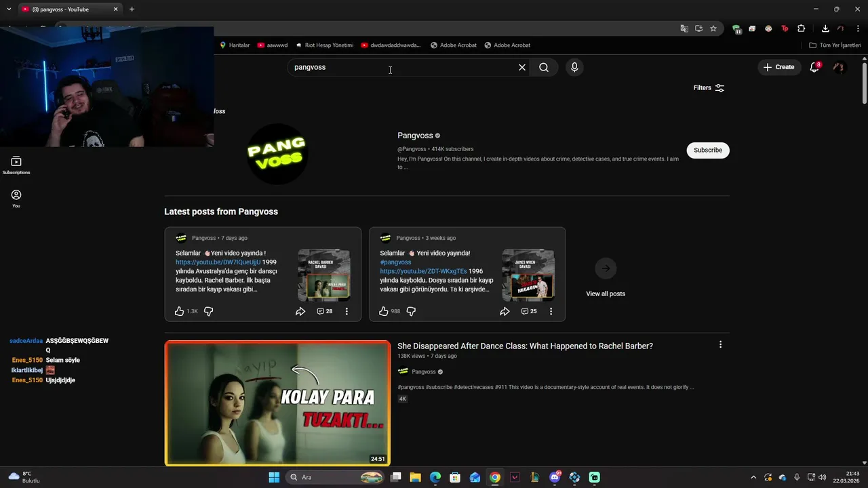Image resolution: width=868 pixels, height=488 pixels.
Task: Open the tab search dropdown arrow
Action: 8,9
